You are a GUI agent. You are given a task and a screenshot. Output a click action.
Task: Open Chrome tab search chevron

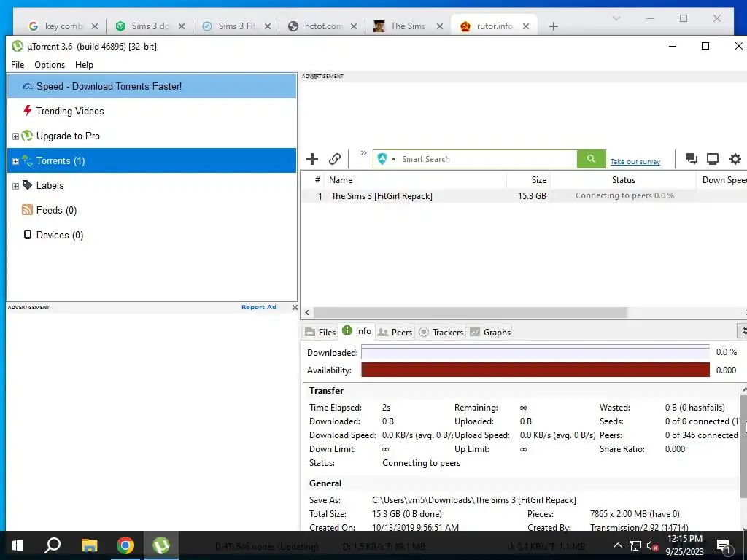tap(616, 18)
